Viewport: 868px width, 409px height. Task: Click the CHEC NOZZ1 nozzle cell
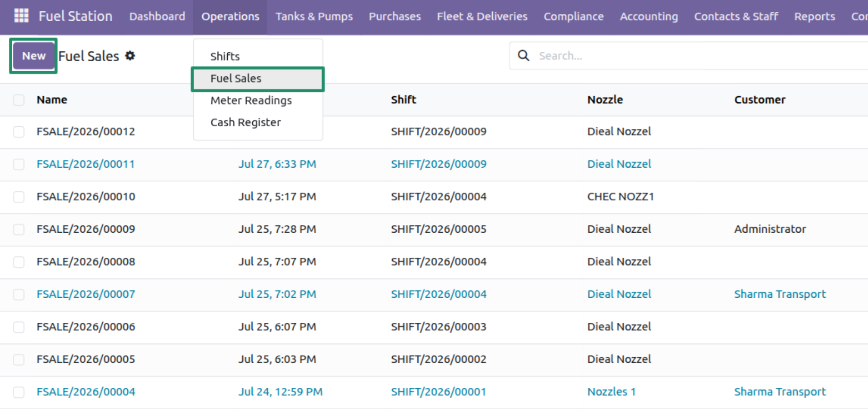[x=620, y=196]
